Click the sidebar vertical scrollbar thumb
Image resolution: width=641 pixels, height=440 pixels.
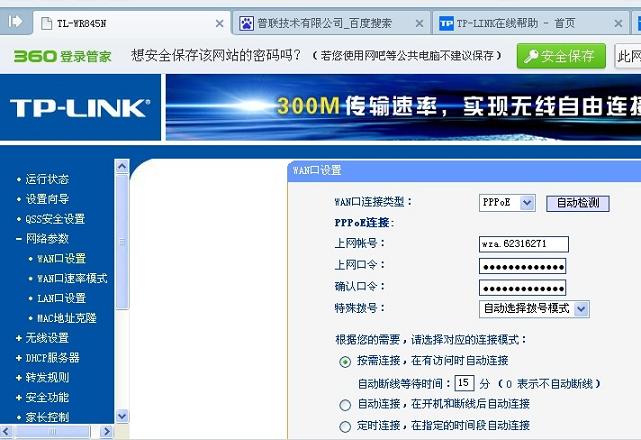click(x=122, y=242)
